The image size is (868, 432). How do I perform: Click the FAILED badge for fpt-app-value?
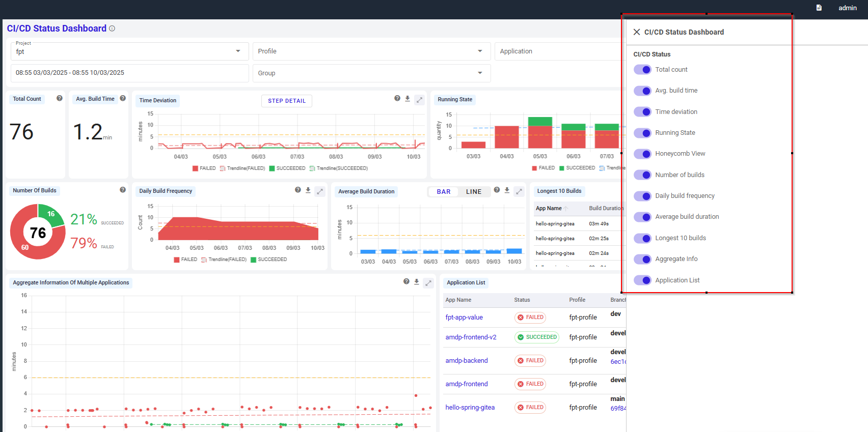pos(530,318)
